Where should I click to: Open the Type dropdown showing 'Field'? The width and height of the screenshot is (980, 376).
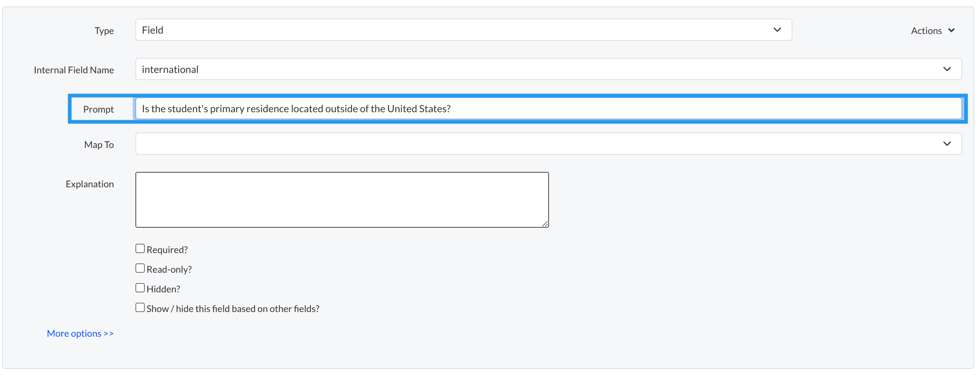456,30
